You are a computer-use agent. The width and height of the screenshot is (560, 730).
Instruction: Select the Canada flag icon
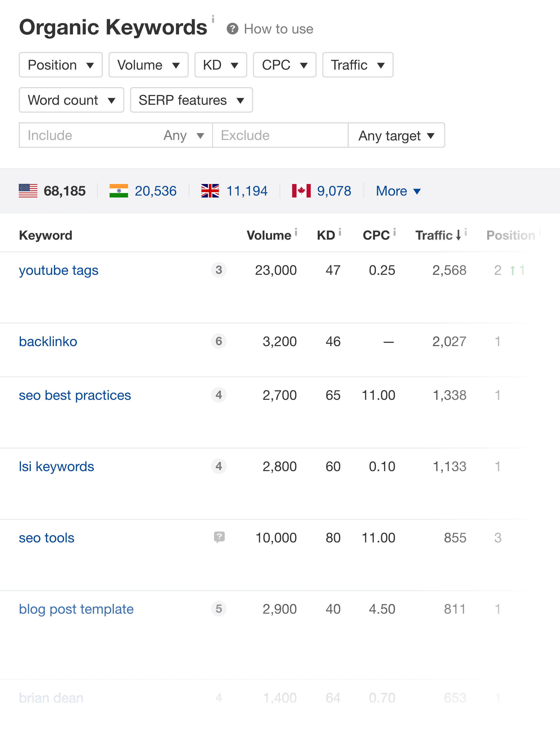(301, 191)
